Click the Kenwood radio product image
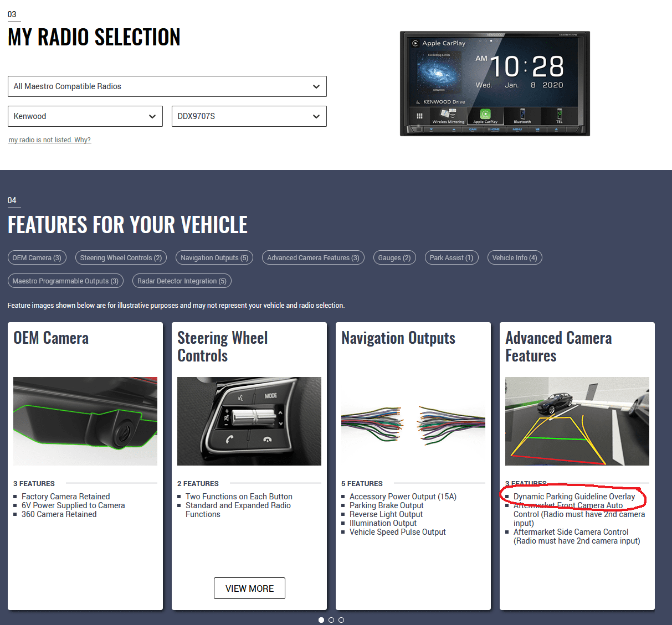Screen dimensions: 672x625 495,83
